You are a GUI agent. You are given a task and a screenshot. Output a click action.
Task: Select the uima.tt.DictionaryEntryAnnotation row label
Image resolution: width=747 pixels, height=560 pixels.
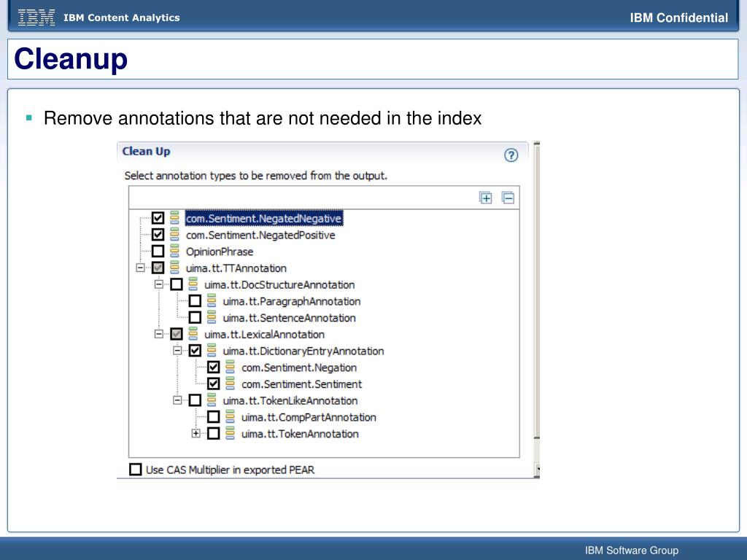click(303, 351)
